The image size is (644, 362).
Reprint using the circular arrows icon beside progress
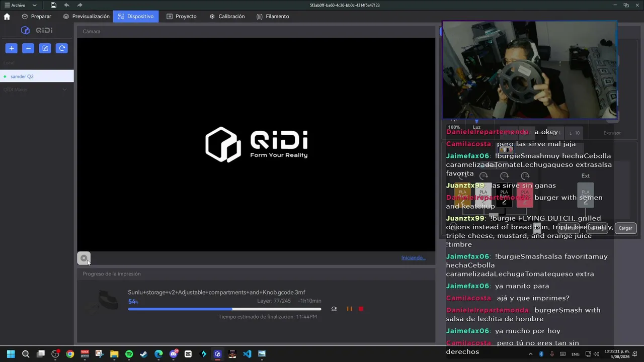(334, 309)
